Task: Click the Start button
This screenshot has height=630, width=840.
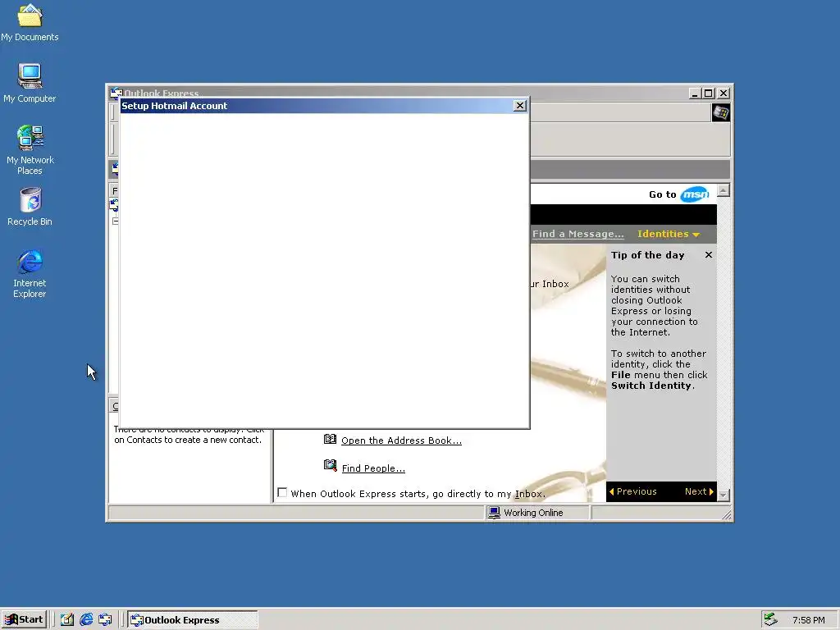Action: point(24,619)
